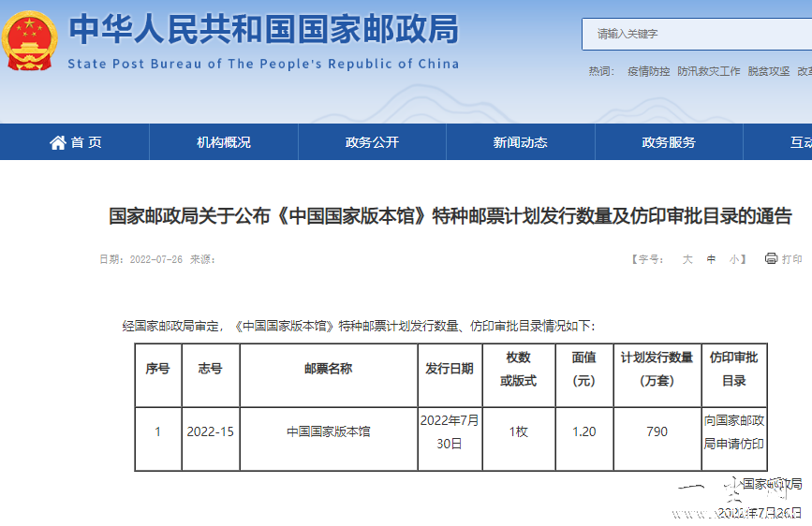Click the 枚数或版式 column header

518,375
